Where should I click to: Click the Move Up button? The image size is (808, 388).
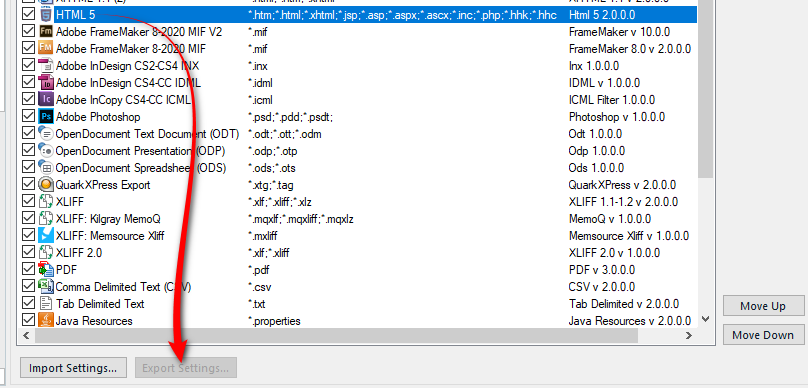[763, 306]
